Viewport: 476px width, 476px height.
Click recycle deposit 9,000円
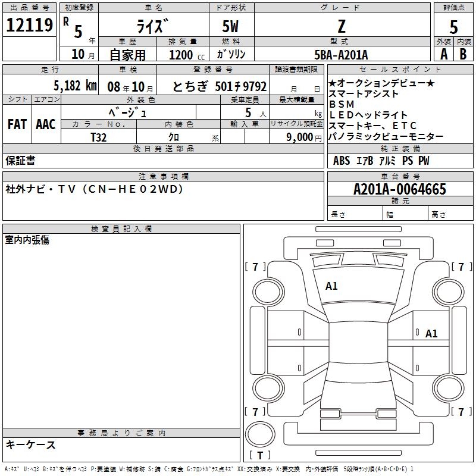304,137
